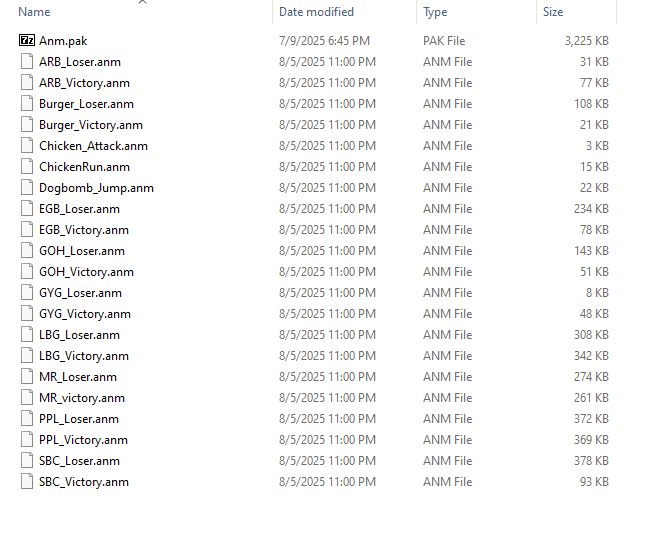The width and height of the screenshot is (658, 556).
Task: Click the GYG_Loser.anm file icon
Action: point(27,292)
